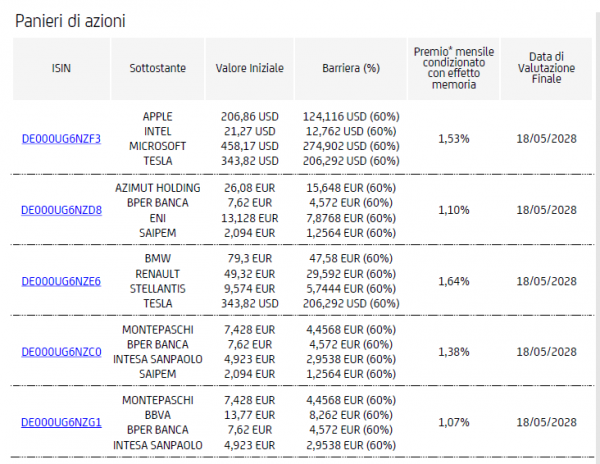Click the 124,116 USD (60%) barrier
Viewport: 600px width, 464px height.
pyautogui.click(x=351, y=117)
